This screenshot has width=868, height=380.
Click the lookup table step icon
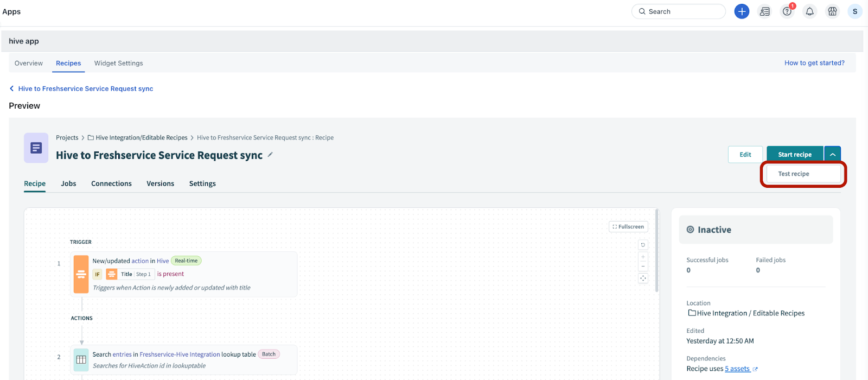coord(81,359)
